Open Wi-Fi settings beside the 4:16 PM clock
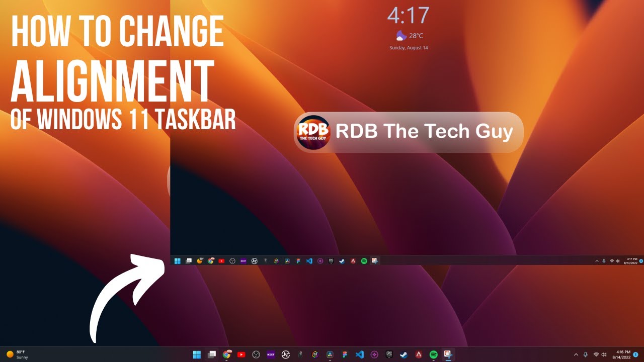The width and height of the screenshot is (644, 362). [596, 354]
